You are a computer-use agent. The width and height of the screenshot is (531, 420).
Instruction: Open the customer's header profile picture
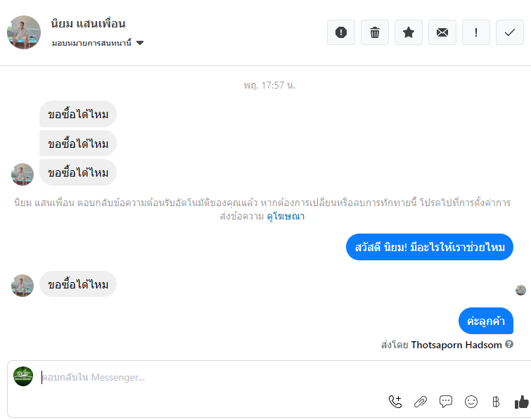[24, 32]
